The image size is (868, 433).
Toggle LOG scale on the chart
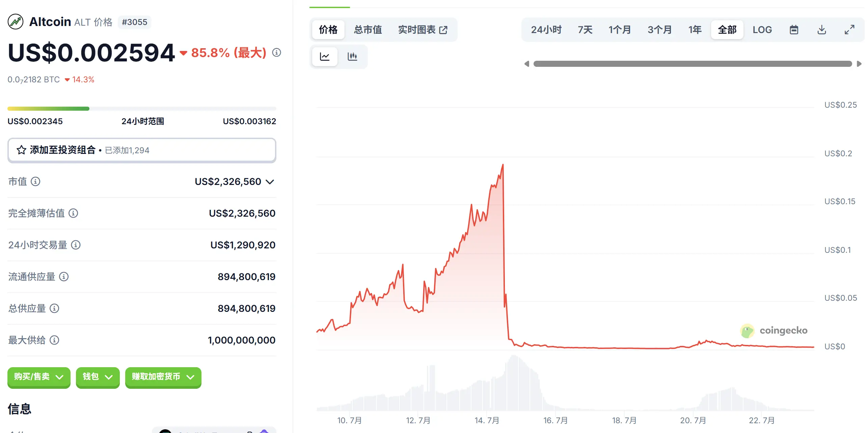click(x=762, y=30)
